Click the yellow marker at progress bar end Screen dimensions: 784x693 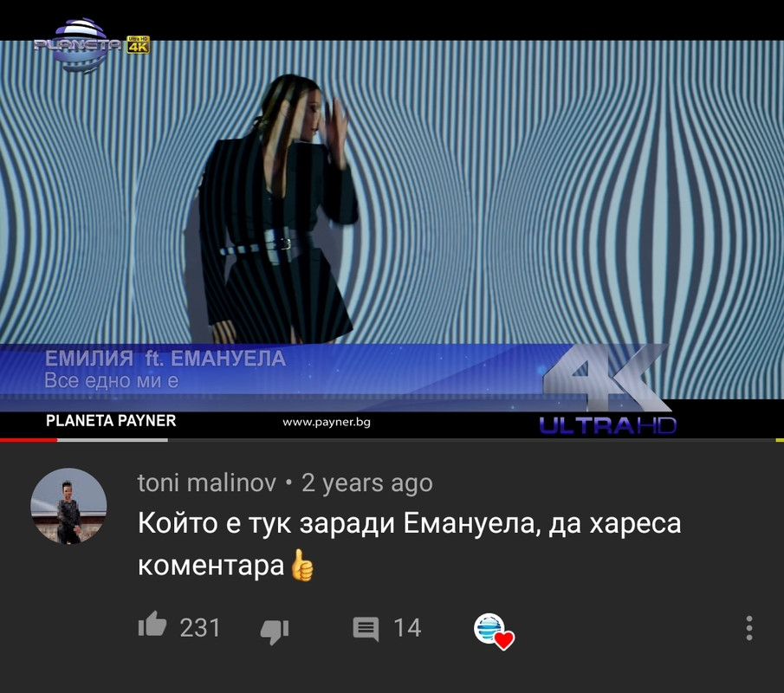coord(780,440)
